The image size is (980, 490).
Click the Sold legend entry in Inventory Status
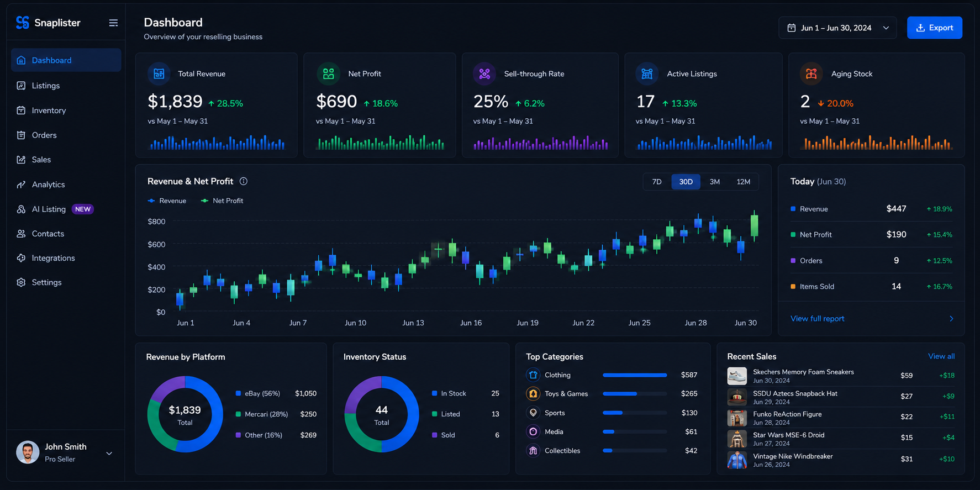(466, 435)
